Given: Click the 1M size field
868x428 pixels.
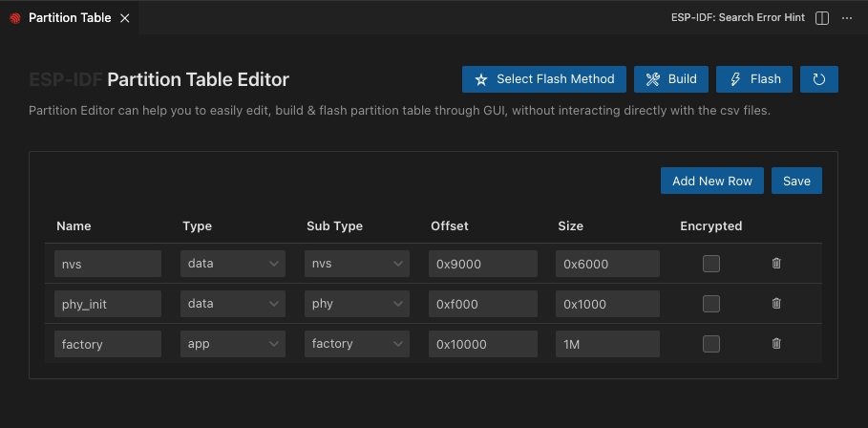Looking at the screenshot, I should click(608, 344).
